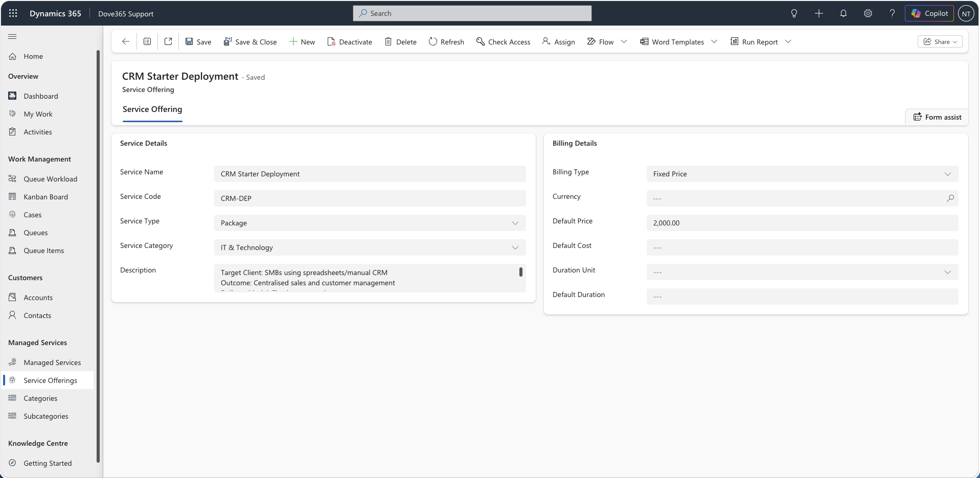This screenshot has height=478, width=980.
Task: Open Queue Workload
Action: (x=47, y=179)
